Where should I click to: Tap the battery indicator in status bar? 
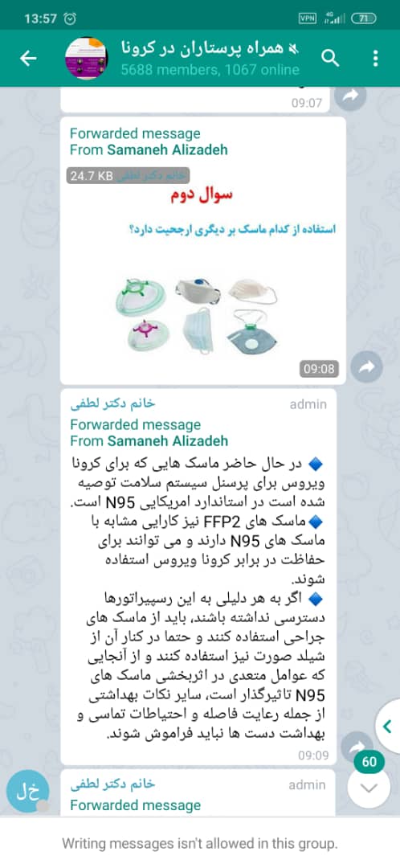363,18
